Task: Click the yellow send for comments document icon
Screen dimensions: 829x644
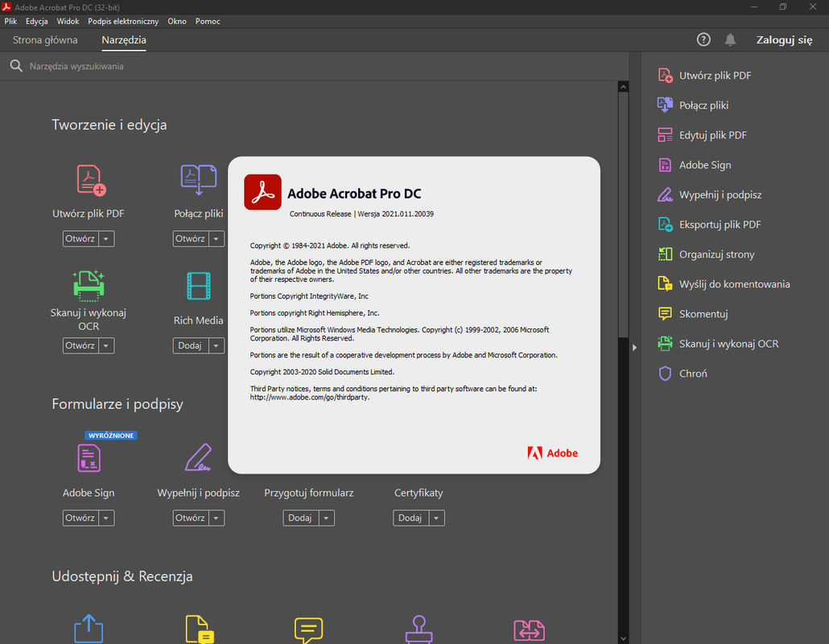Action: (200, 630)
